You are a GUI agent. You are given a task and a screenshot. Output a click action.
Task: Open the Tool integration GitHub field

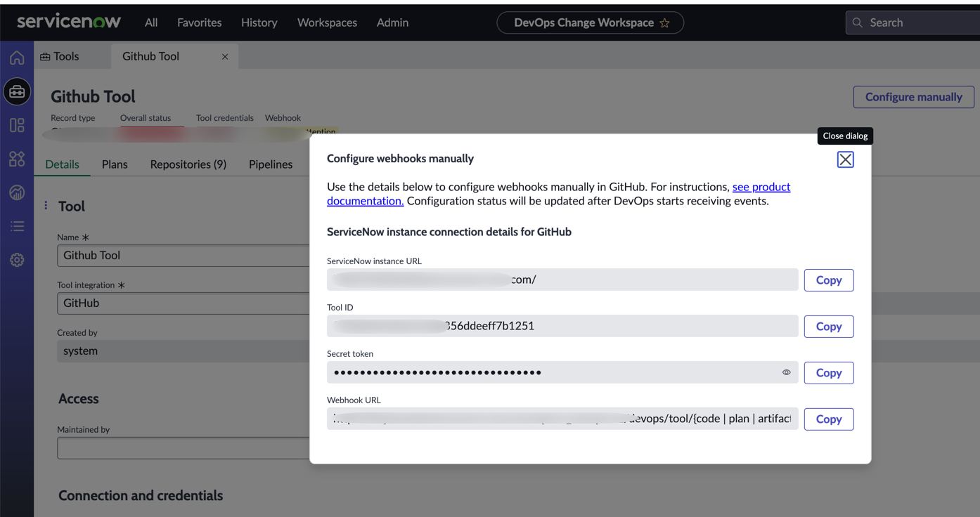[x=183, y=303]
